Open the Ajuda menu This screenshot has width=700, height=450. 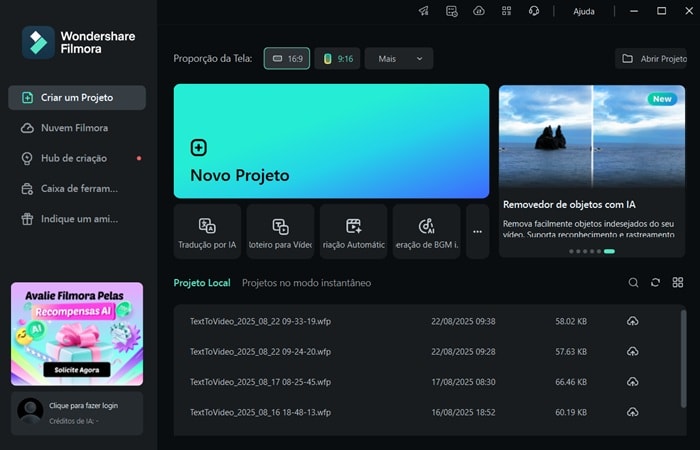click(583, 12)
